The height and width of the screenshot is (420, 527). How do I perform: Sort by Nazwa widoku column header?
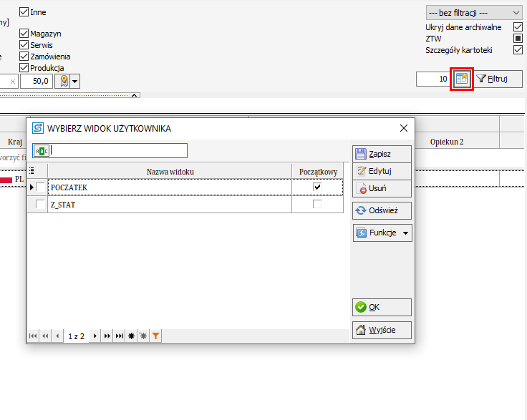pos(170,171)
